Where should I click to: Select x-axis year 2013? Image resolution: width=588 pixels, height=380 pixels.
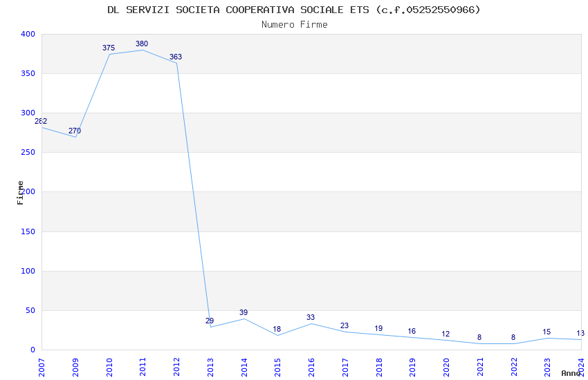coord(210,368)
